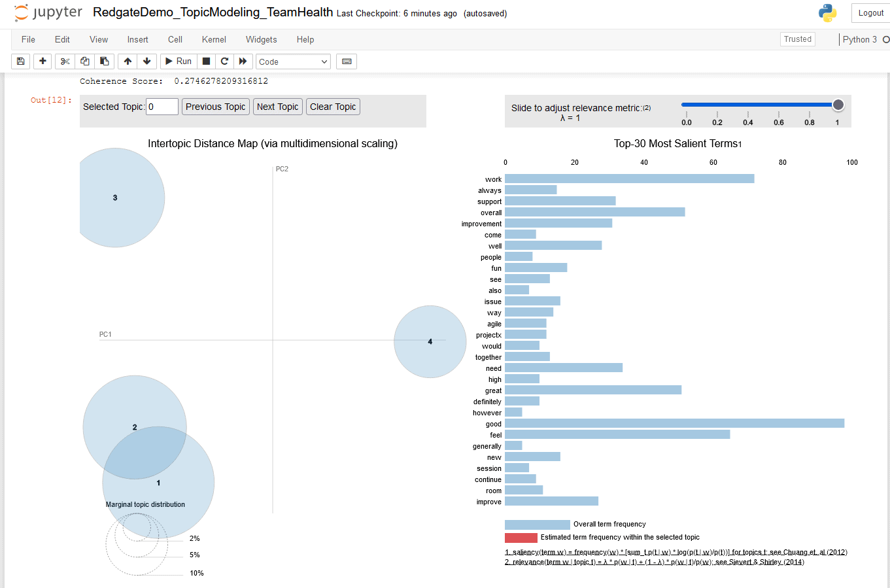Select topic 4 circle on distance map
This screenshot has height=588, width=890.
[x=430, y=341]
